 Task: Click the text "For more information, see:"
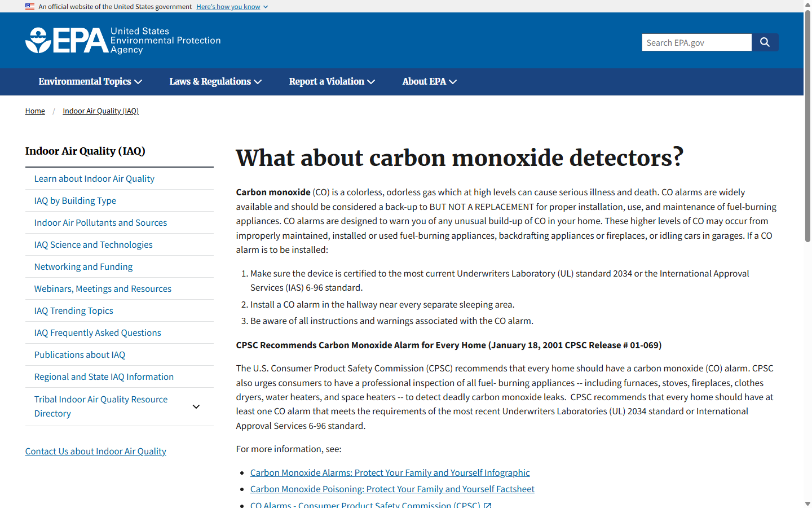point(289,449)
